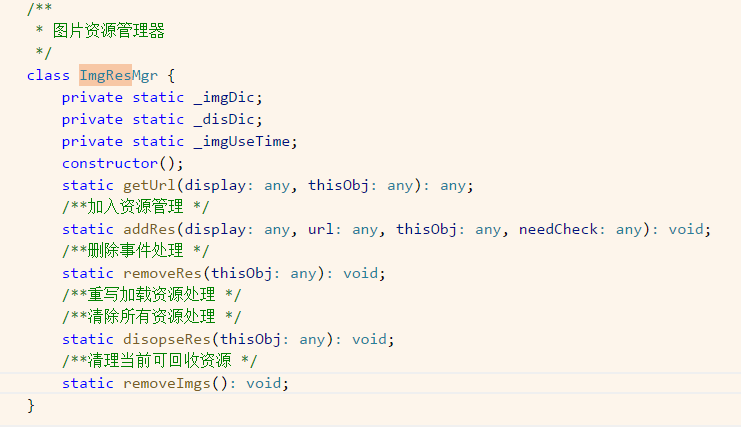The image size is (741, 427).
Task: Click the closing brace of the class
Action: point(31,406)
